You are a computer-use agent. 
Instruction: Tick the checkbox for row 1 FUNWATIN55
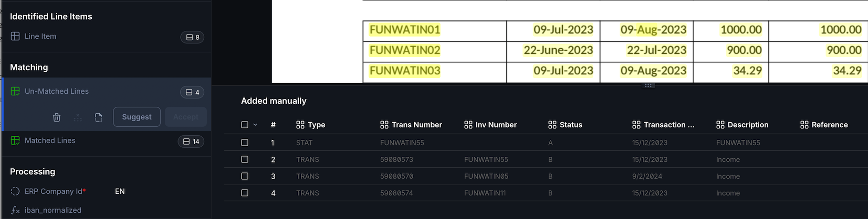point(245,143)
